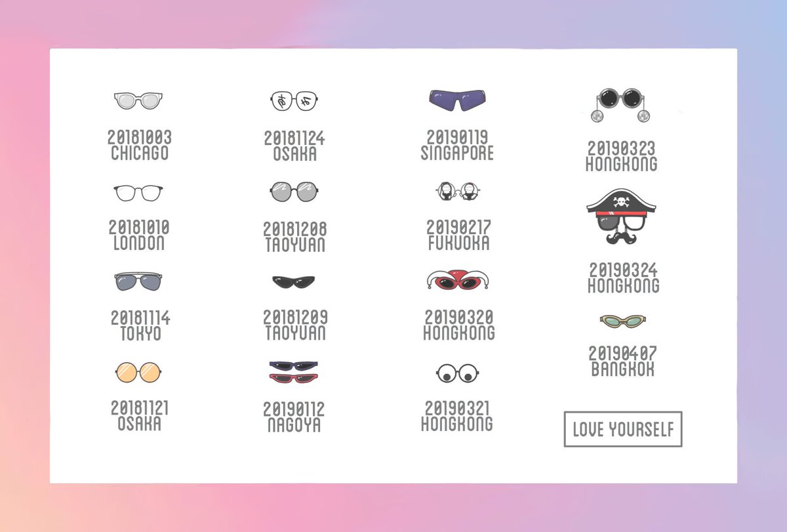Screen dimensions: 787x532
Task: Click the white-framed sunglasses above Chicago
Action: [138, 100]
